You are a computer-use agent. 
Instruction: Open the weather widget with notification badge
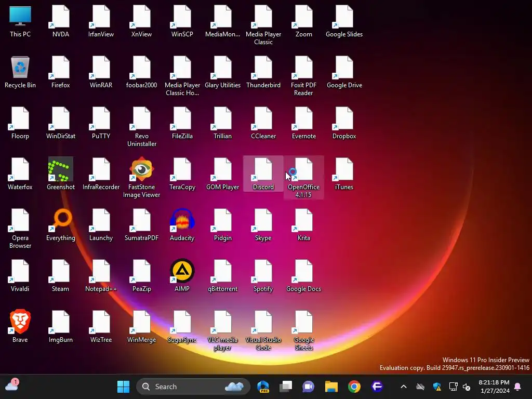tap(12, 385)
